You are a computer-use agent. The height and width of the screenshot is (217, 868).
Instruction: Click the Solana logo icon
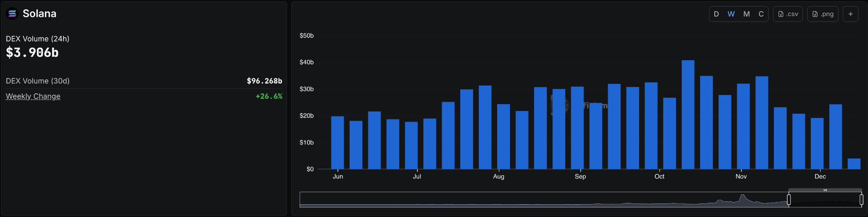pos(12,14)
